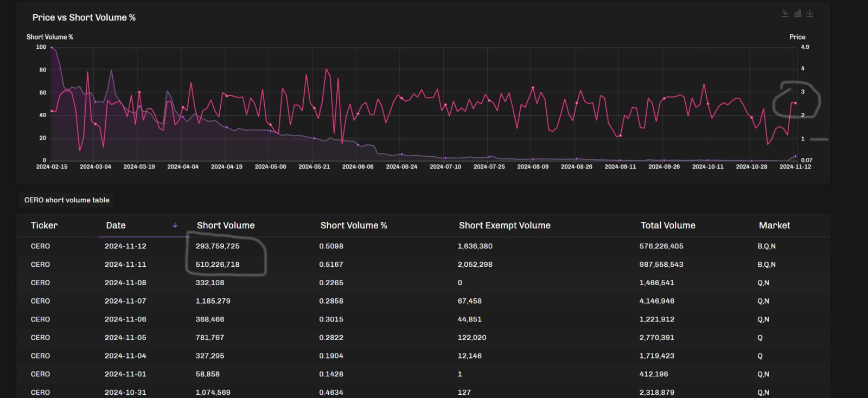Select CERO ticker in 2024-11-12 row
The image size is (868, 398).
point(40,246)
